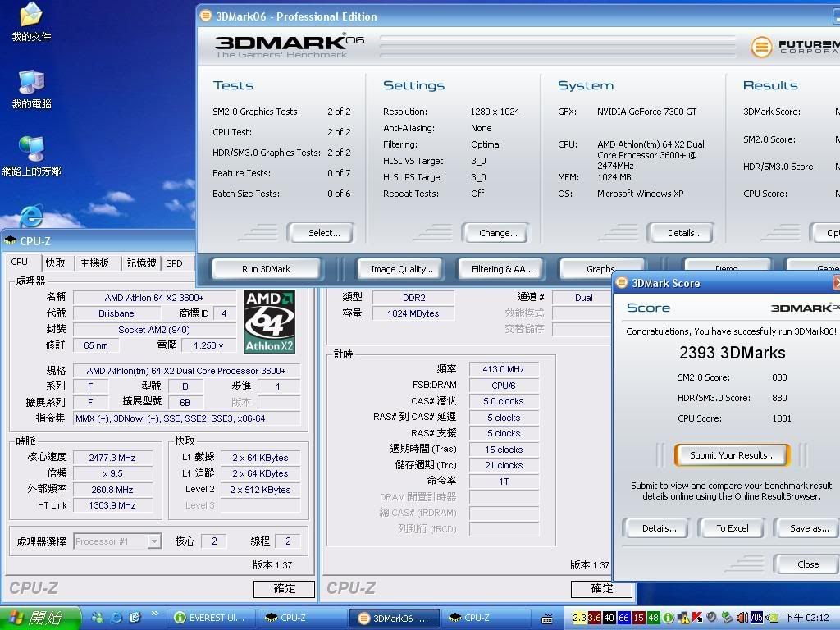Click the network warning tray icon
Viewport: 840px width, 630px height.
[683, 618]
